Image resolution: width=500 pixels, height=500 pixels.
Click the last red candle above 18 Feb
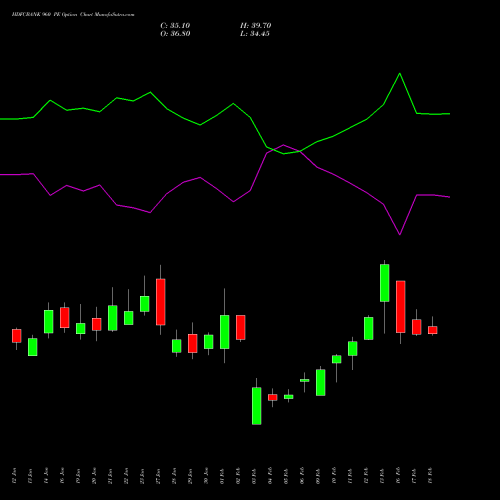click(x=433, y=330)
